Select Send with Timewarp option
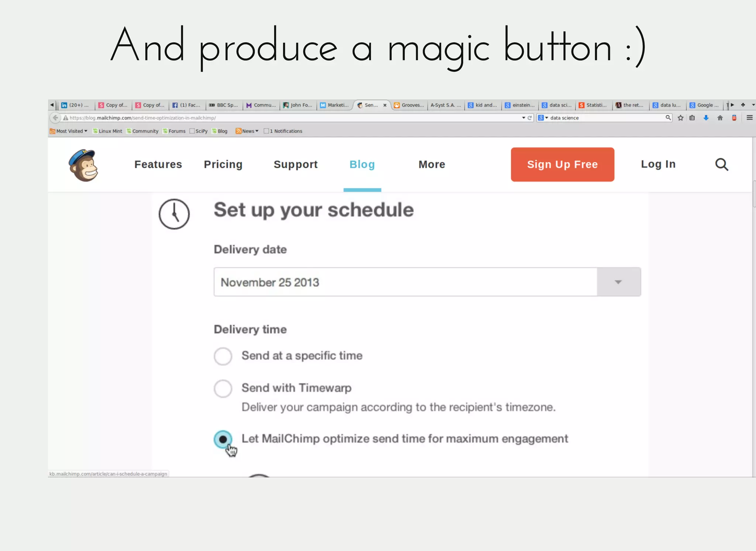756x551 pixels. click(223, 388)
